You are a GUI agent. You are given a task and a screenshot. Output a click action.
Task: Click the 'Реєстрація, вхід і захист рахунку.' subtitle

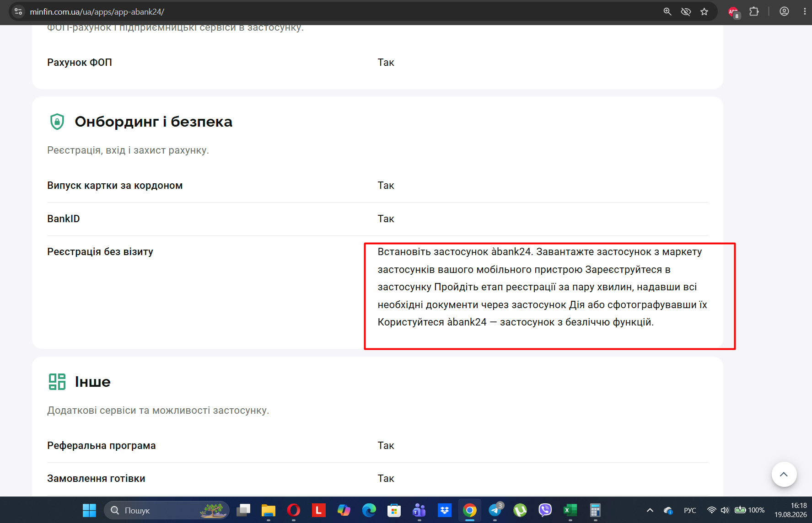[128, 150]
